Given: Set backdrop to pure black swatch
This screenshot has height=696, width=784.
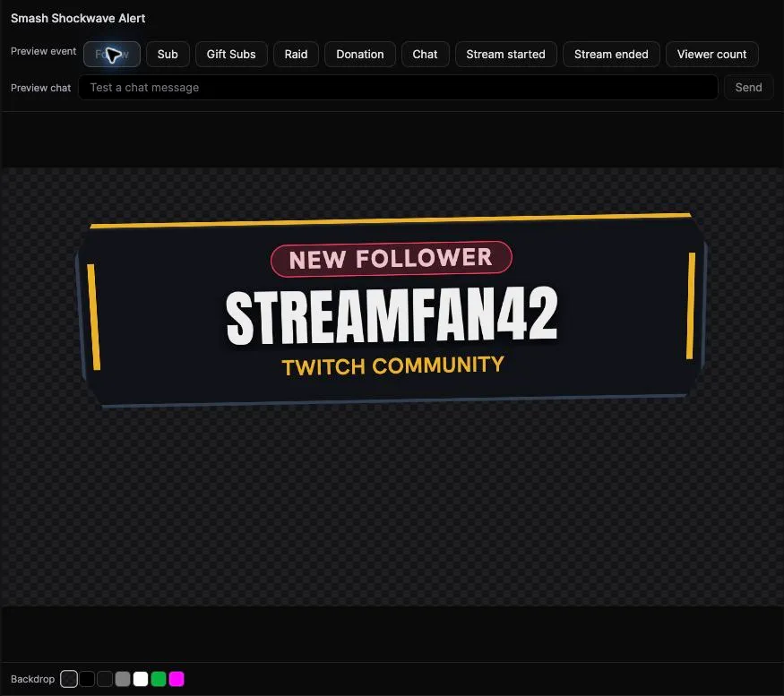Looking at the screenshot, I should 87,679.
